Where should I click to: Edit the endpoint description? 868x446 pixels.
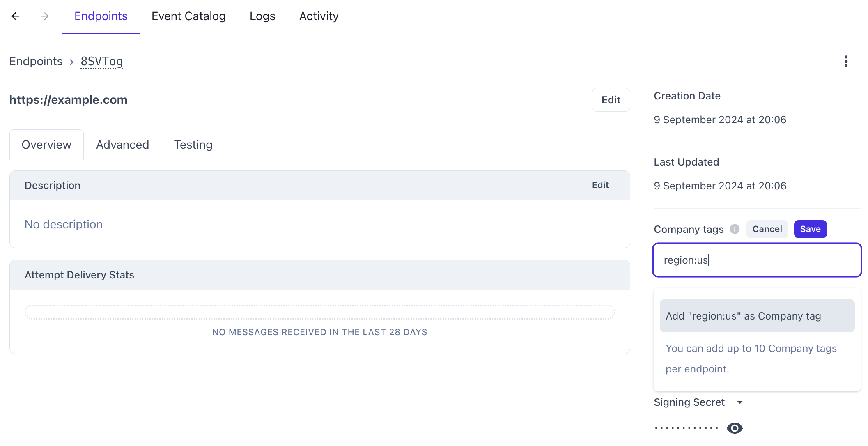(x=601, y=185)
